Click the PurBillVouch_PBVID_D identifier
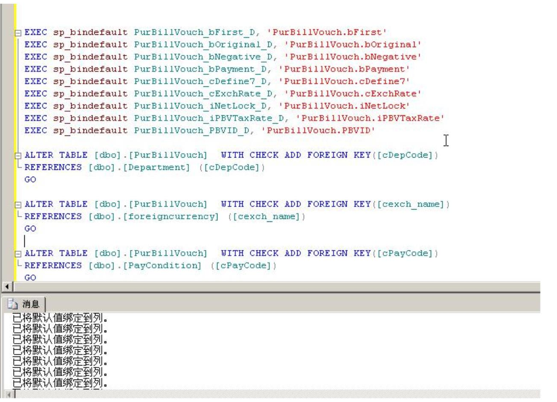 [x=192, y=130]
